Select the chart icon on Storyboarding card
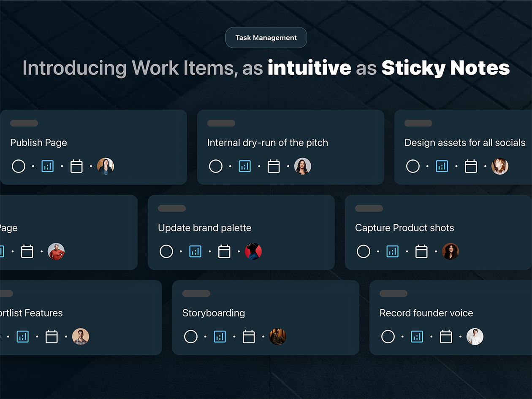Viewport: 532px width, 399px height. pos(220,337)
